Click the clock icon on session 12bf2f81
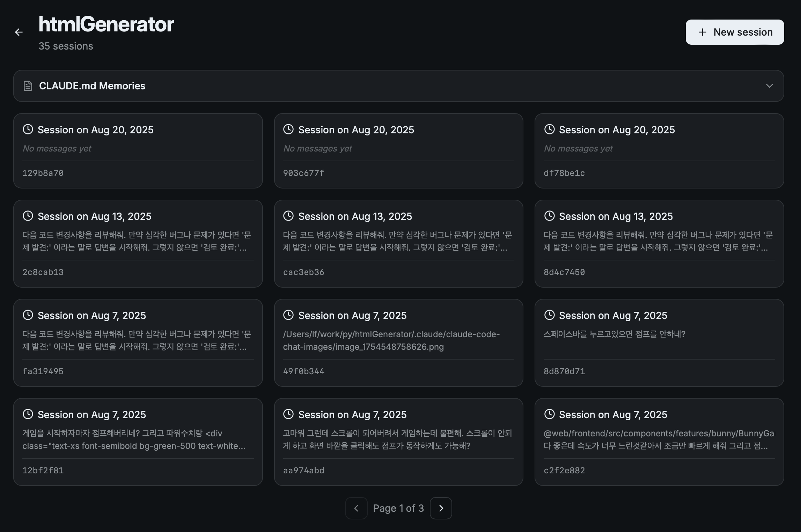801x532 pixels. click(28, 414)
